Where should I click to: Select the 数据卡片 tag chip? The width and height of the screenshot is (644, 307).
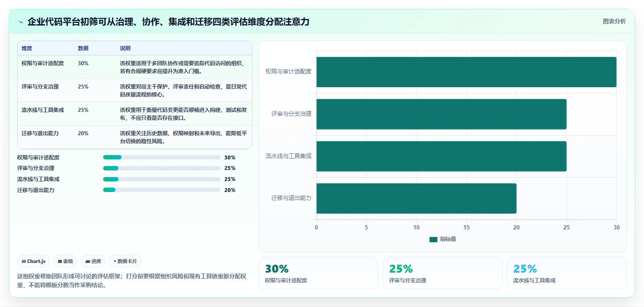tap(125, 261)
